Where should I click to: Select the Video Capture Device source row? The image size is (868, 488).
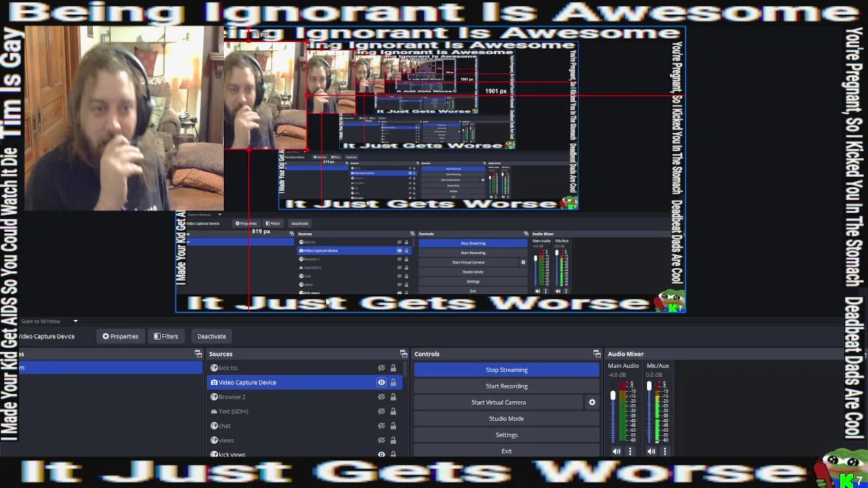(x=305, y=382)
